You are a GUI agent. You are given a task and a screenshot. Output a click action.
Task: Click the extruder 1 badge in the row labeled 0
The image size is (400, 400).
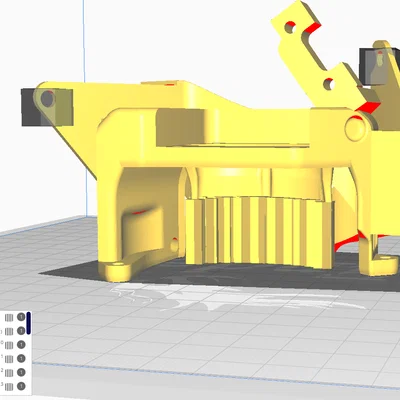[21, 344]
